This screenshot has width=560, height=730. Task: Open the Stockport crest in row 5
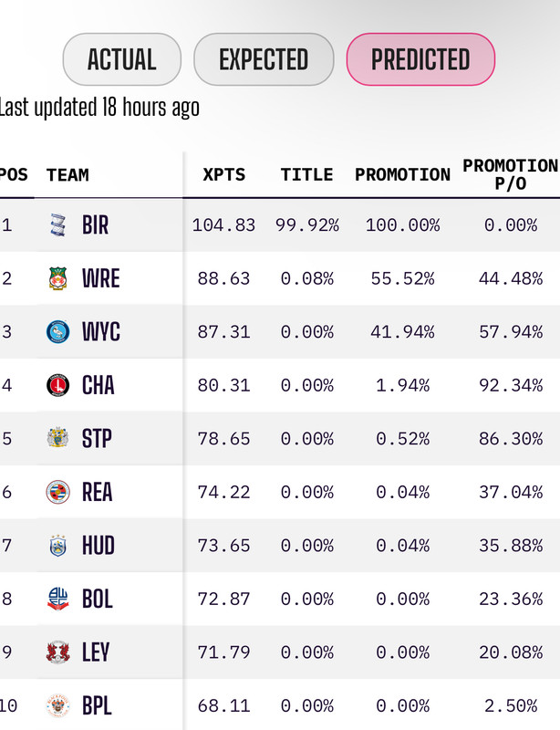coord(58,438)
